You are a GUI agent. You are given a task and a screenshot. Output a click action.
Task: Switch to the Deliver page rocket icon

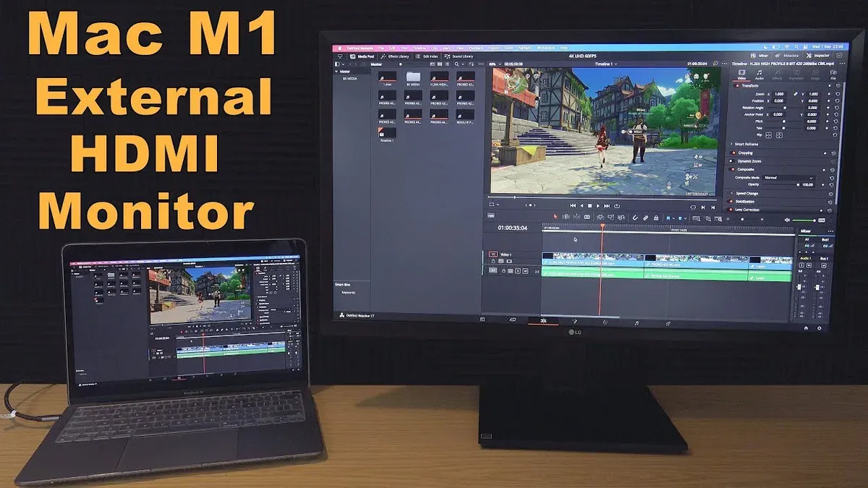[x=668, y=323]
